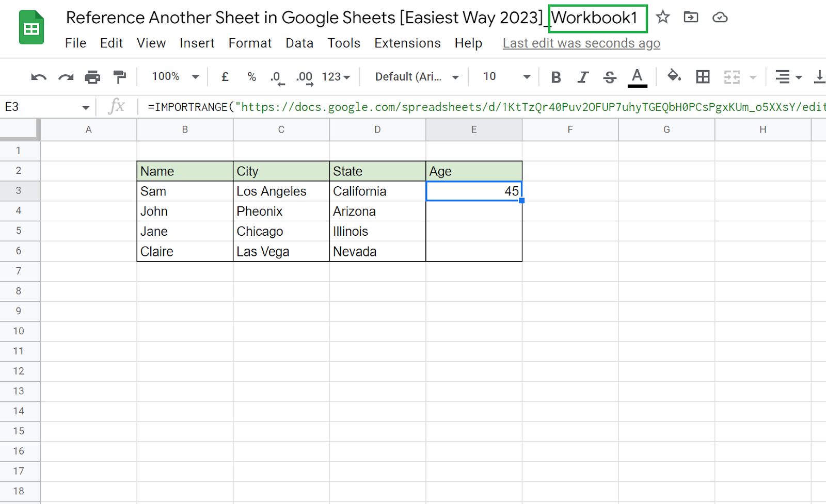The height and width of the screenshot is (504, 826).
Task: Star this spreadsheet document
Action: (x=663, y=18)
